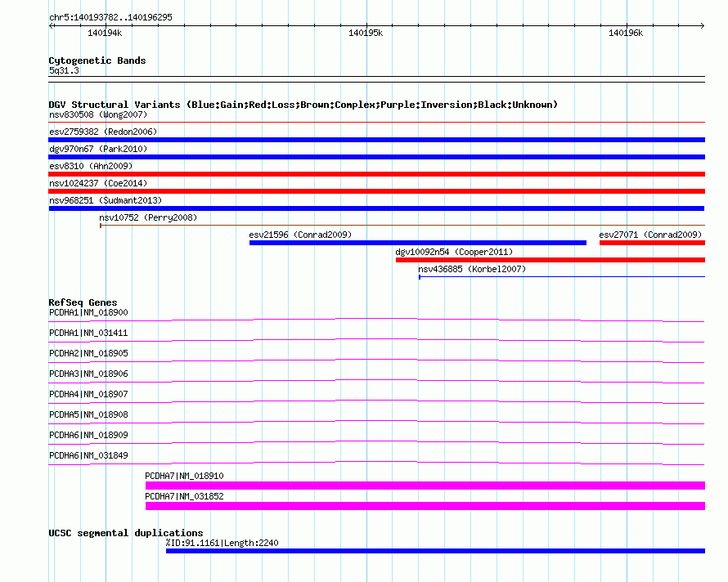Select the thin red nsv830508 variant line
The height and width of the screenshot is (582, 728).
[376, 122]
